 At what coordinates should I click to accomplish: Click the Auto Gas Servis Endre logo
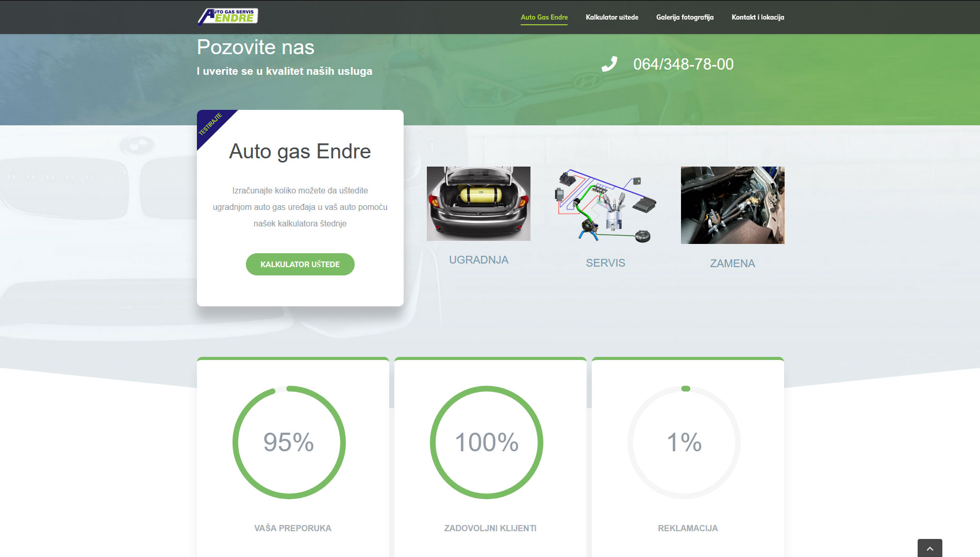[227, 17]
